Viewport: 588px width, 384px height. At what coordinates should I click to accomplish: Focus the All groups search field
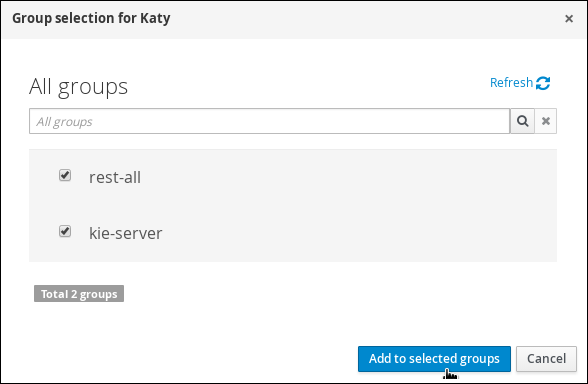pos(269,121)
